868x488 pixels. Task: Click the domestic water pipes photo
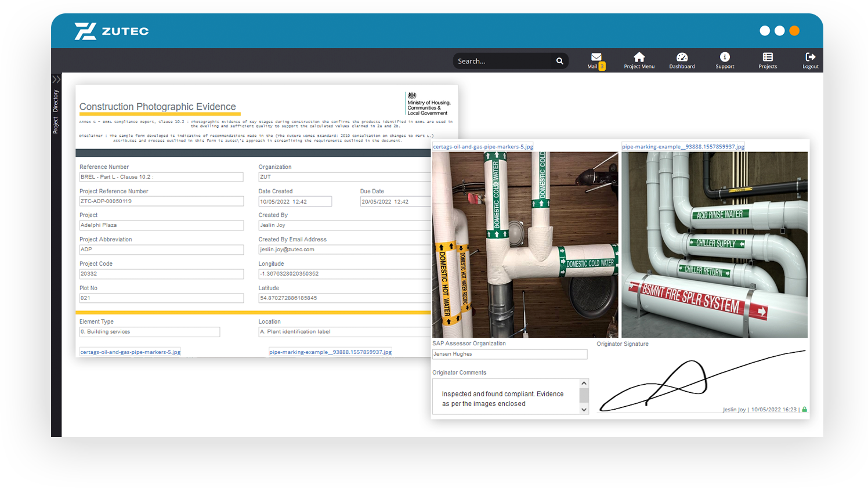(x=525, y=244)
